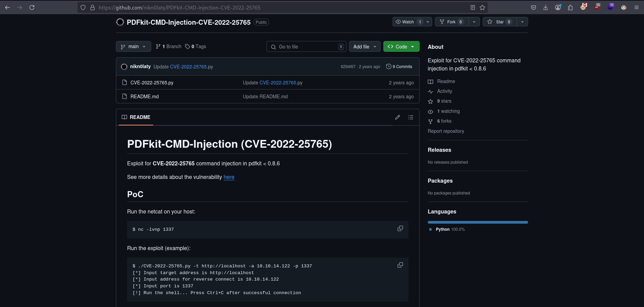Fork the repository
Image resolution: width=644 pixels, height=307 pixels.
451,22
